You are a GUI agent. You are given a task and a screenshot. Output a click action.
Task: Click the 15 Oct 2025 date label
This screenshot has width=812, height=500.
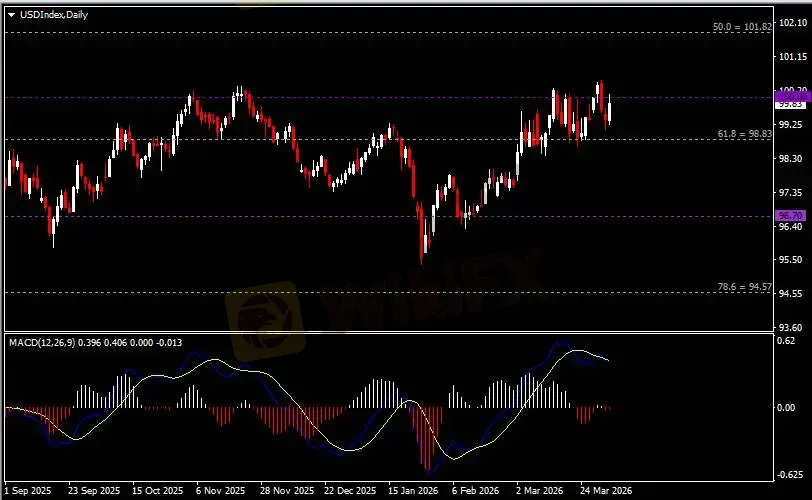click(157, 490)
